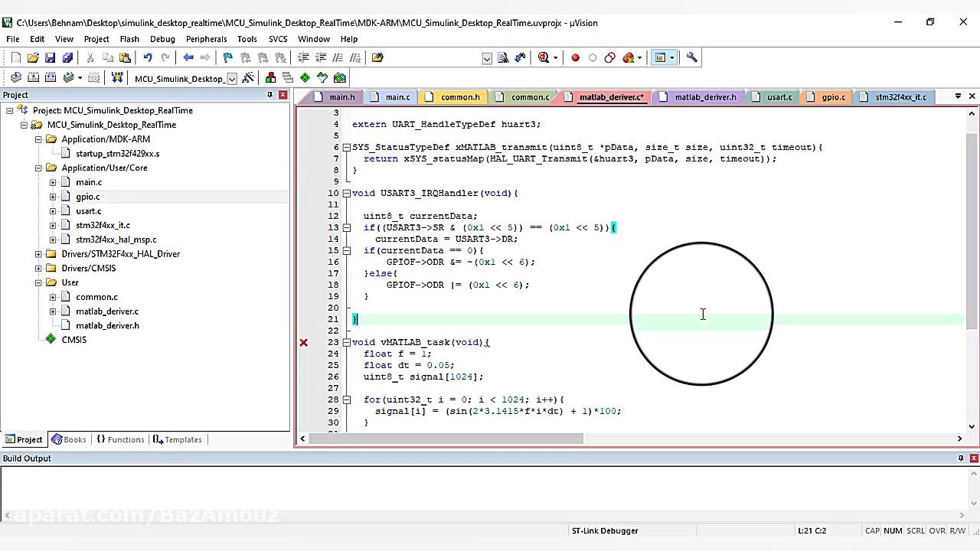Download code to flash with LOAD icon
The width and height of the screenshot is (980, 551).
pos(117,77)
